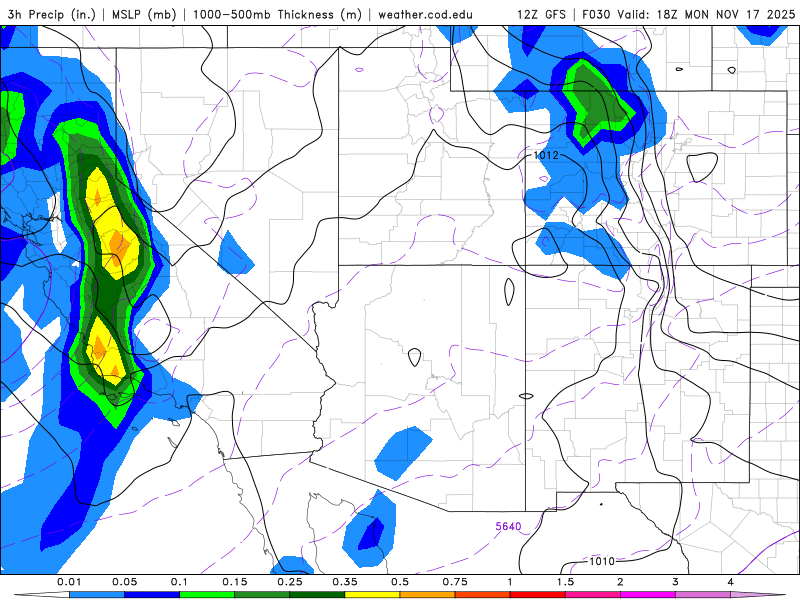This screenshot has width=800, height=600.
Task: Click the dark green 0.25–0.35 legend segment
Action: coord(317,595)
